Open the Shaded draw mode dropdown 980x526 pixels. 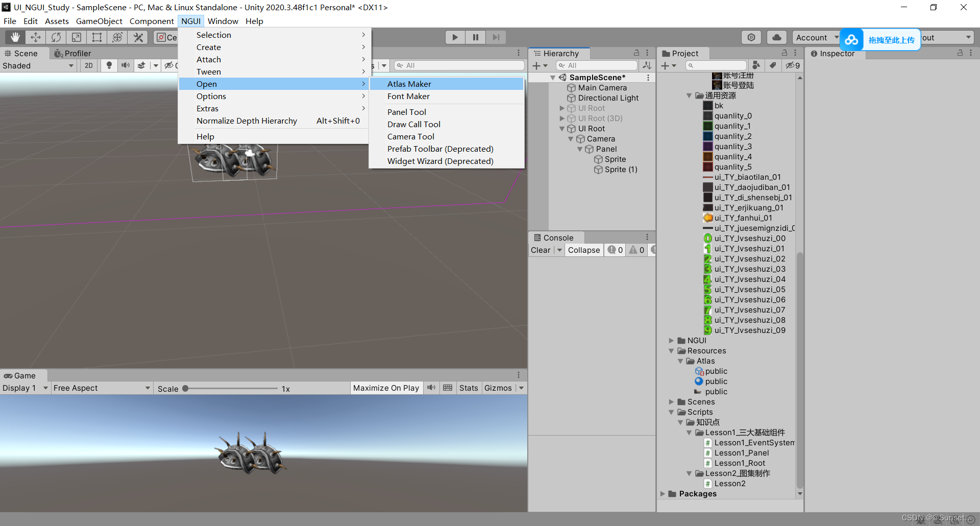38,65
